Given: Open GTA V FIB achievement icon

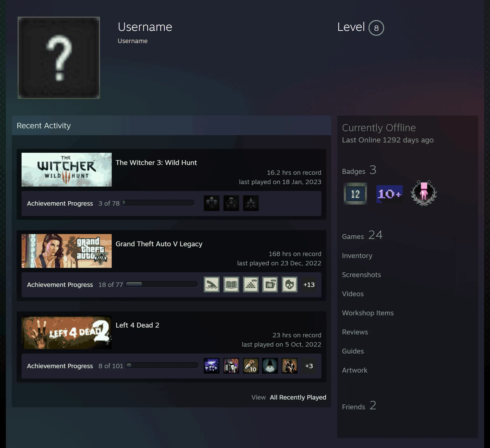Looking at the screenshot, I should tap(270, 284).
